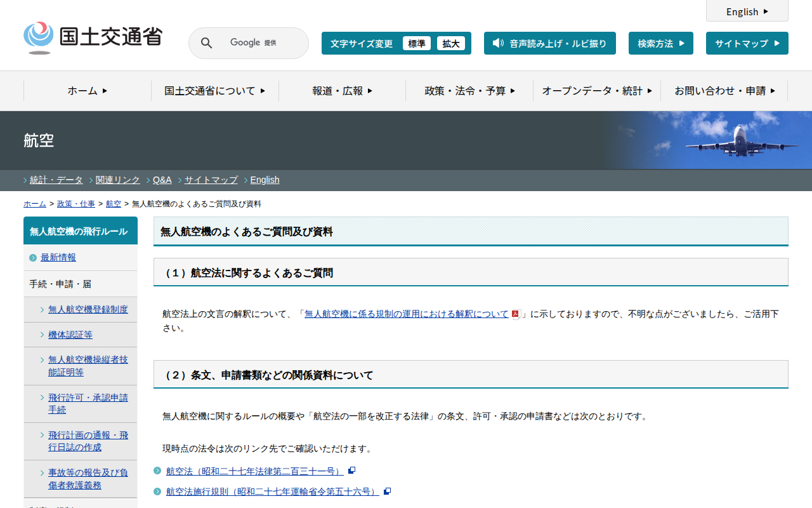
Task: Open the サイトマップ button in header
Action: tap(747, 43)
